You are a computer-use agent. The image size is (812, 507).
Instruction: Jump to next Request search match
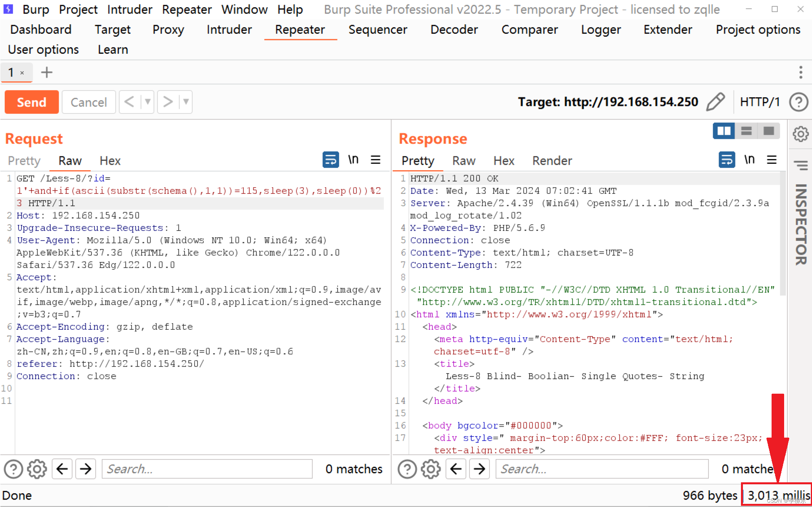pos(86,469)
